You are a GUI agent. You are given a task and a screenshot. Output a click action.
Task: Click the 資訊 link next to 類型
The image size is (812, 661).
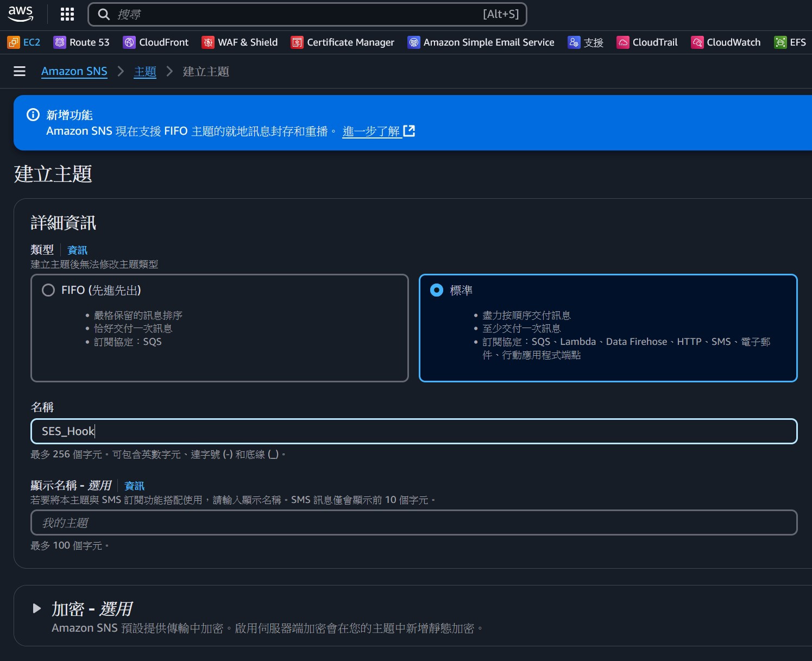[x=77, y=250]
